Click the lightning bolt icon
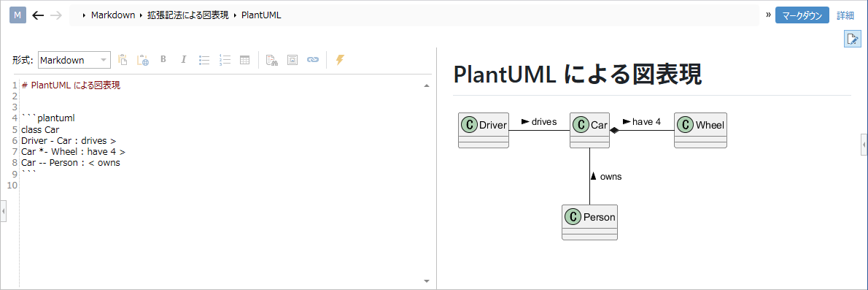The image size is (868, 290). pyautogui.click(x=341, y=60)
